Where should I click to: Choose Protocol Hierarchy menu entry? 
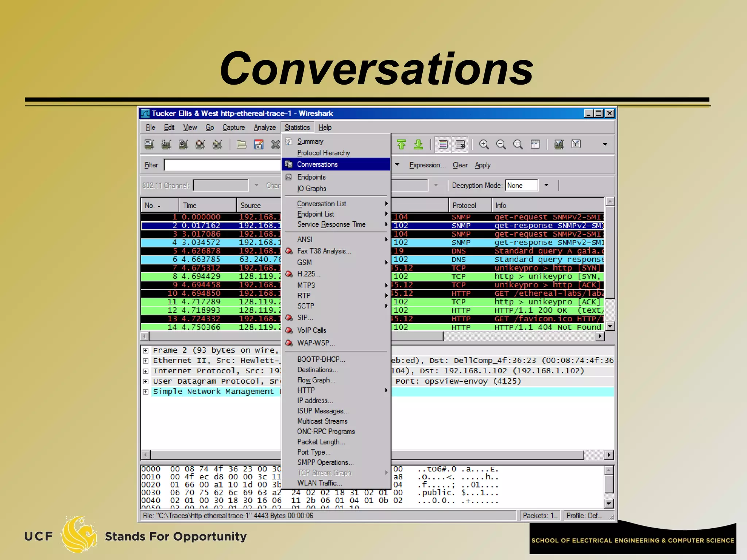(x=324, y=153)
